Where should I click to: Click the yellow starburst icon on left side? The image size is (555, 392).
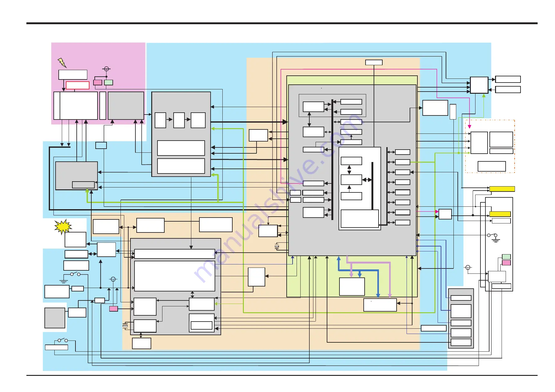(63, 227)
